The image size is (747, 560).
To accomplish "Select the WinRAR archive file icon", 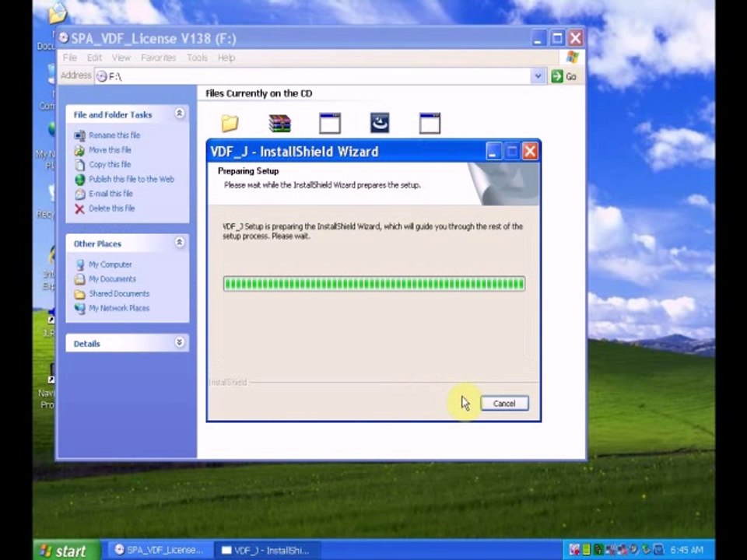I will click(x=279, y=124).
